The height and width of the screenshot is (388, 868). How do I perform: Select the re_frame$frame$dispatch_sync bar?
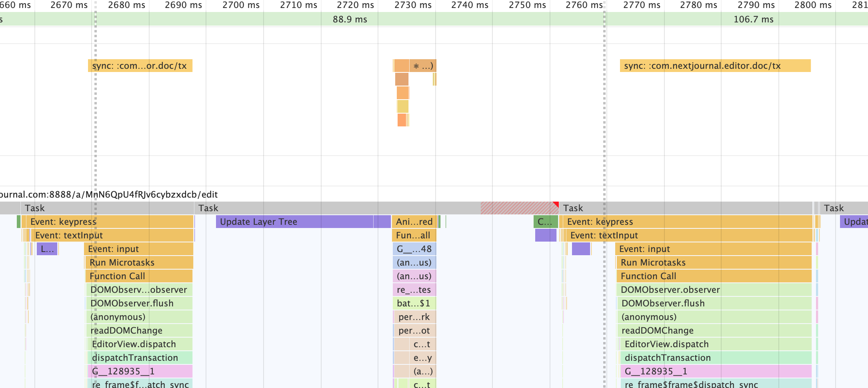point(716,384)
